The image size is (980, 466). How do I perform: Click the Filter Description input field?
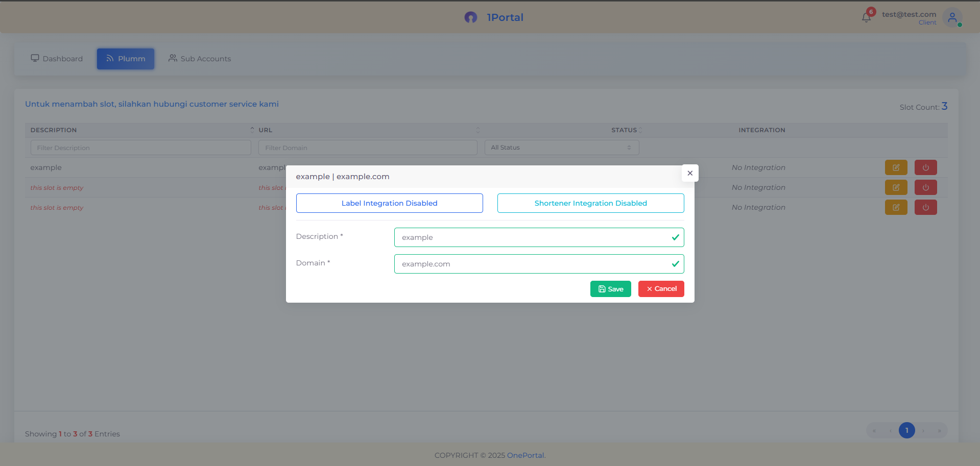tap(140, 148)
